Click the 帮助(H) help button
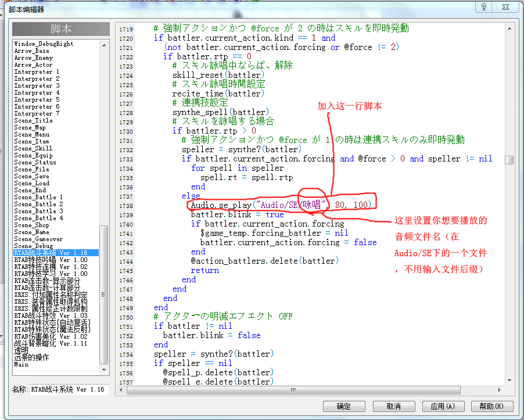 pyautogui.click(x=492, y=406)
